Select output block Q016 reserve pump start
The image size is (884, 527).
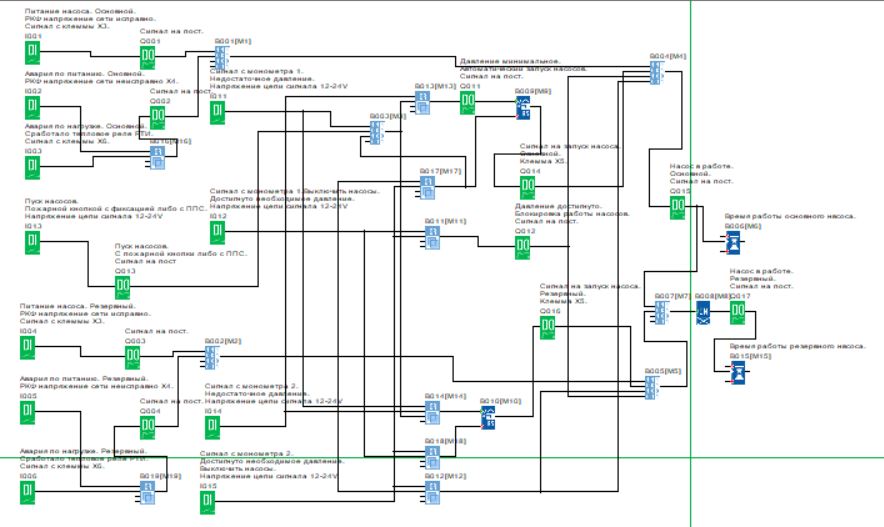(x=547, y=327)
